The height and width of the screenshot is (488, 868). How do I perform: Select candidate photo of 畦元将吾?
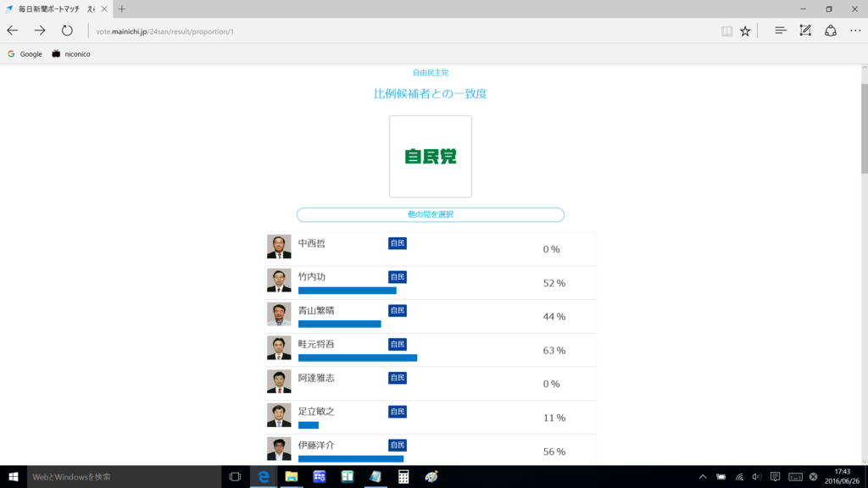279,348
